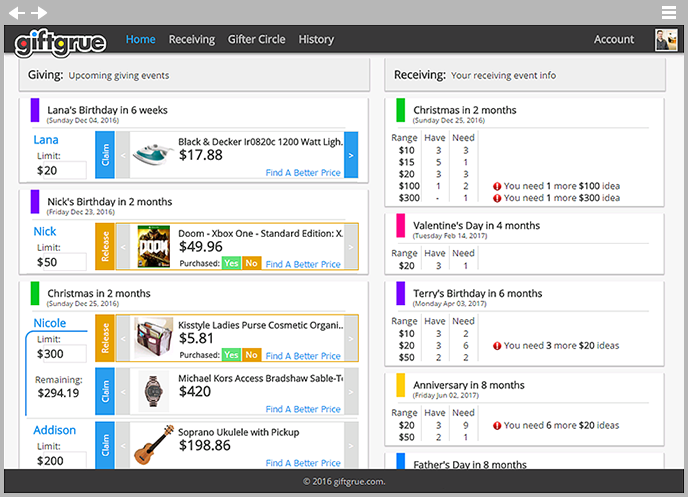Find a better price for Doom
Viewport: 688px width, 497px height.
coord(303,264)
